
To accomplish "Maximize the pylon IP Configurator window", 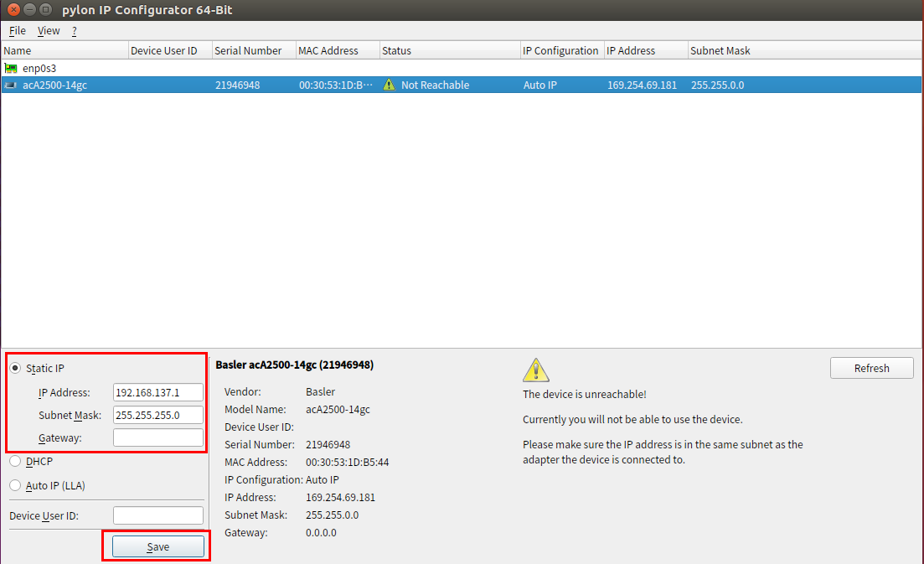I will click(x=45, y=10).
